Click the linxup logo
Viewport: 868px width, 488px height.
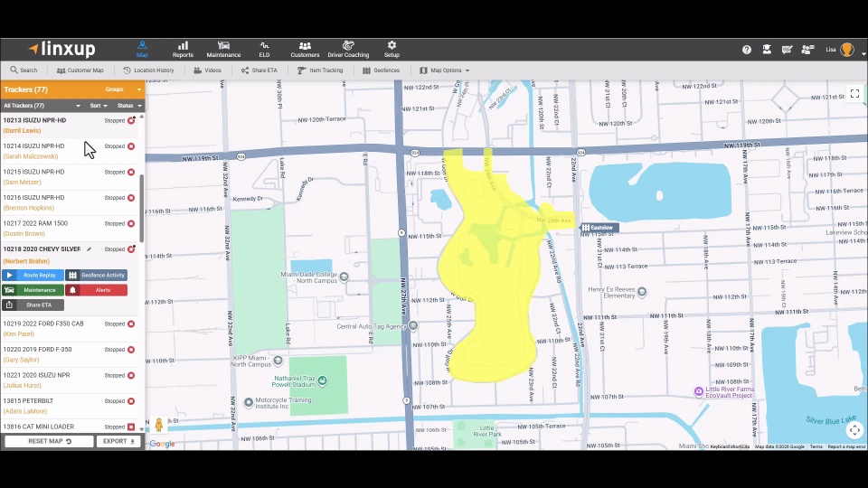click(x=62, y=49)
